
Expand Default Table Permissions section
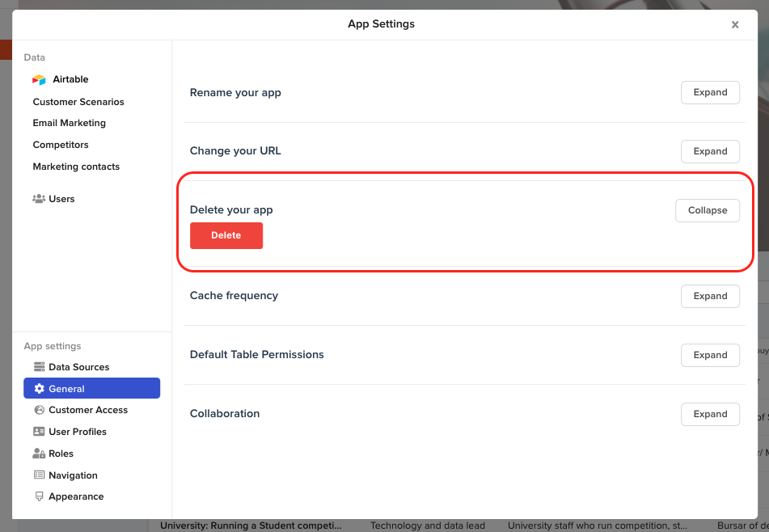710,355
